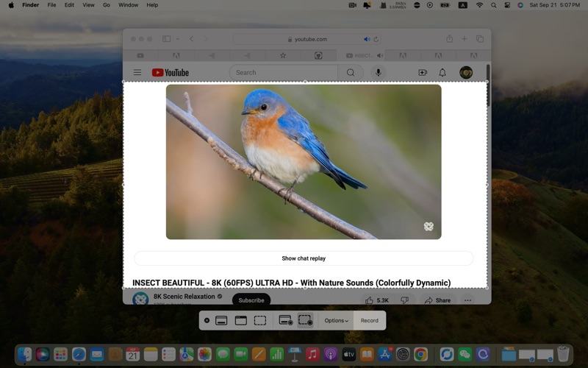
Task: Click the YouTube Create video icon
Action: [423, 72]
